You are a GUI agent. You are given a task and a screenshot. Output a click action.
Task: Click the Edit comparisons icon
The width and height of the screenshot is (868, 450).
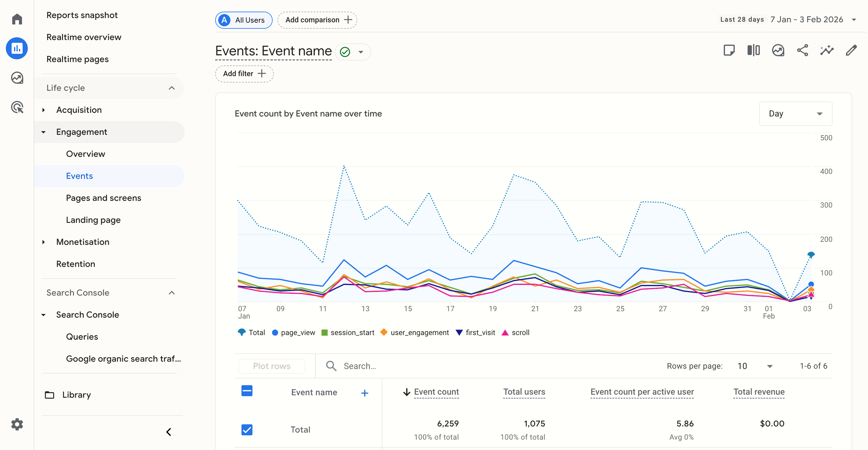(x=753, y=50)
